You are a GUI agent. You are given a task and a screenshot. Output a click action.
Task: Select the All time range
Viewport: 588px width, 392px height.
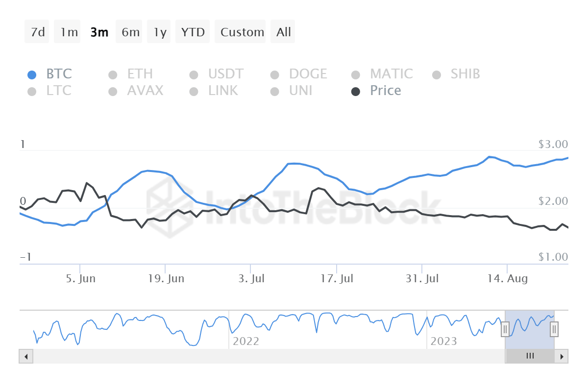coord(283,31)
